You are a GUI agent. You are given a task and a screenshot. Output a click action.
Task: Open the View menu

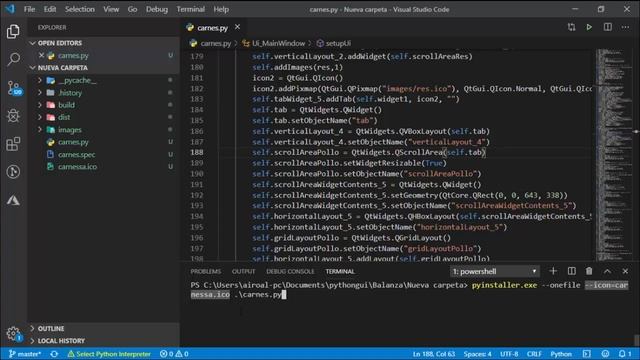click(111, 9)
